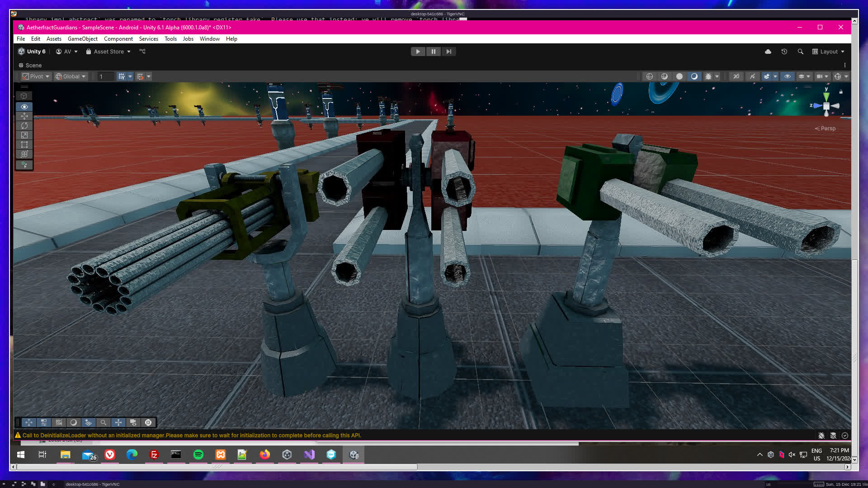Open the Window menu
Image resolution: width=868 pixels, height=488 pixels.
point(209,39)
